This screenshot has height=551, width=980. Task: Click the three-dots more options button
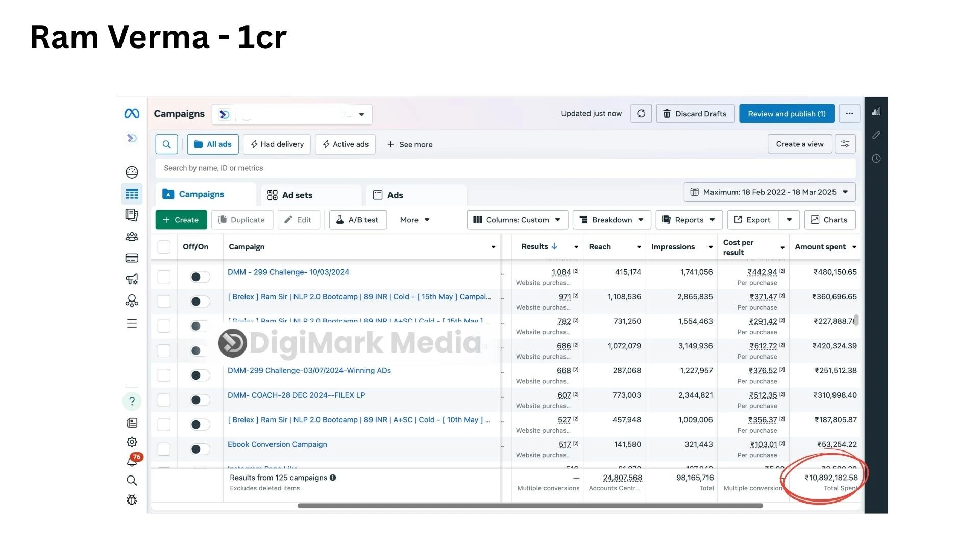pyautogui.click(x=849, y=114)
